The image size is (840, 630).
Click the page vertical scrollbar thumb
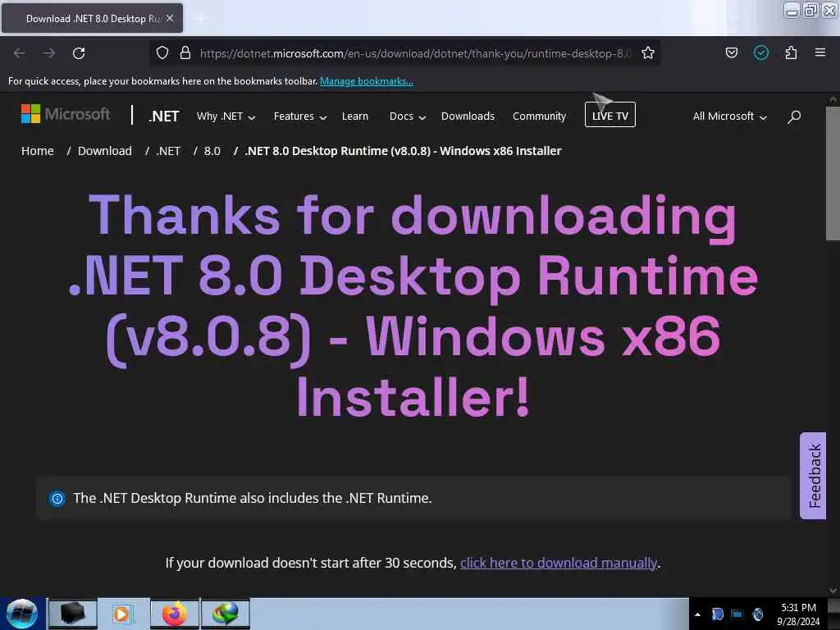pos(833,174)
